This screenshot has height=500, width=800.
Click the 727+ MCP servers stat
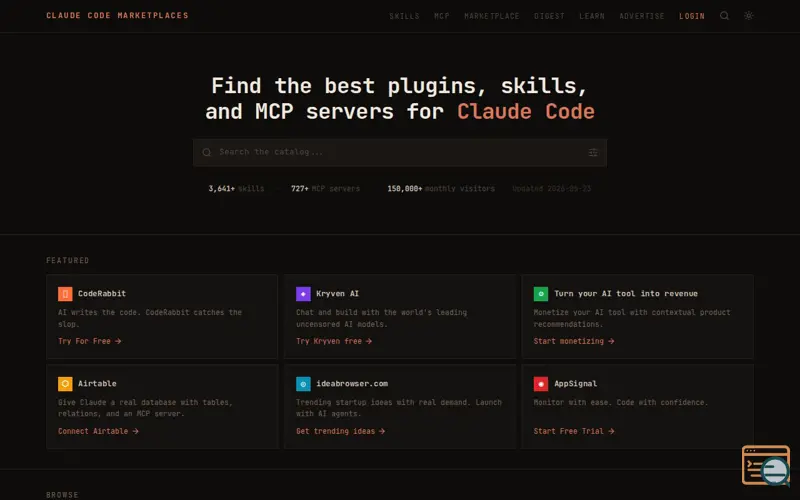326,189
